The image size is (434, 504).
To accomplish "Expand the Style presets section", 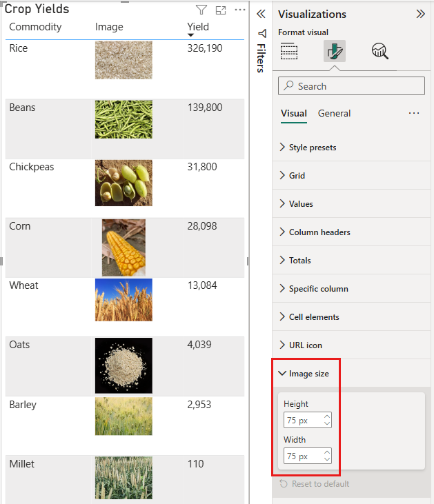I will 351,148.
